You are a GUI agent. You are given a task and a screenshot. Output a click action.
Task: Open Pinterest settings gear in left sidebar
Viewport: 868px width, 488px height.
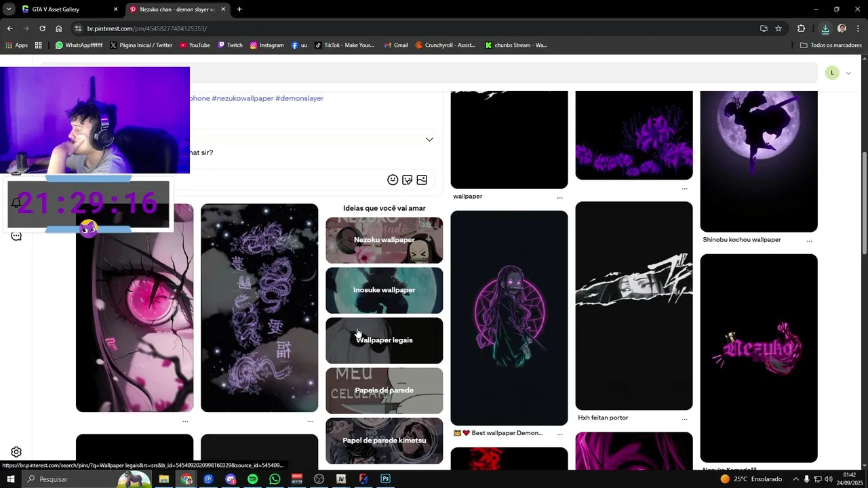point(16,452)
